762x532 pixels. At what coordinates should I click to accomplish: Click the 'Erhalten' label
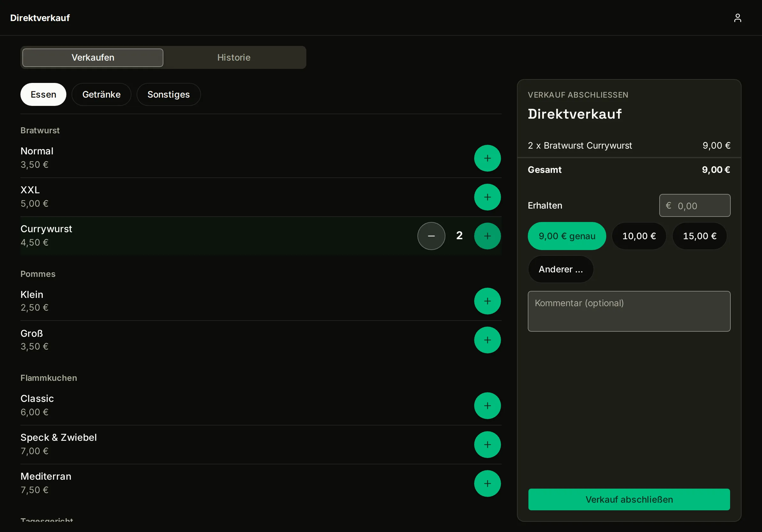click(545, 206)
